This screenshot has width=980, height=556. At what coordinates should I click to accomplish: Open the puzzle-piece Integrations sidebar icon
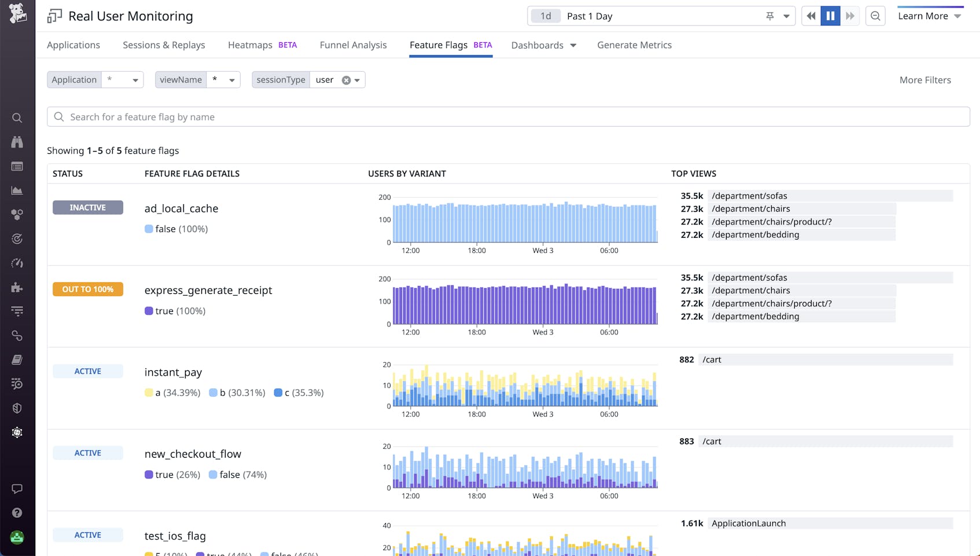tap(17, 287)
